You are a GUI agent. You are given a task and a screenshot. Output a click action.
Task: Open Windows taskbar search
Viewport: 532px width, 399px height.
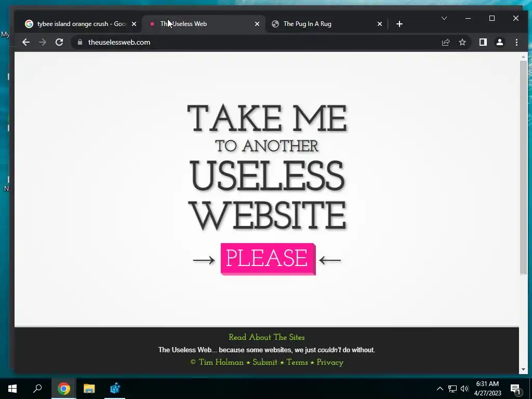coord(37,389)
